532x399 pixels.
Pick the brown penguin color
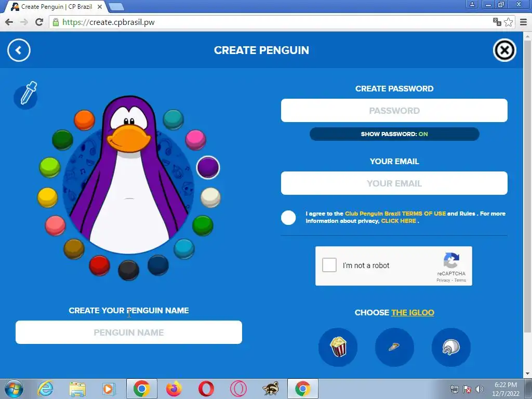(74, 249)
